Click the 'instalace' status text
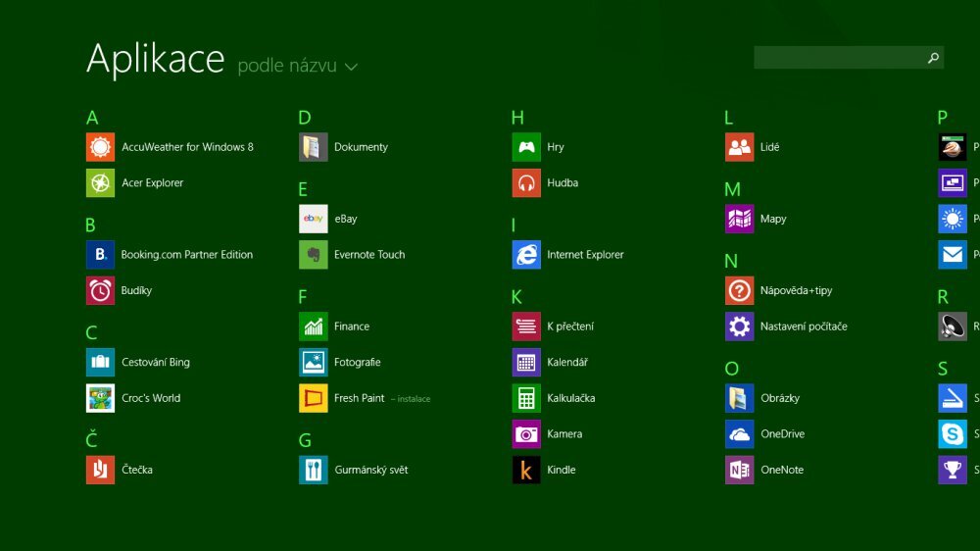This screenshot has height=551, width=980. point(414,399)
